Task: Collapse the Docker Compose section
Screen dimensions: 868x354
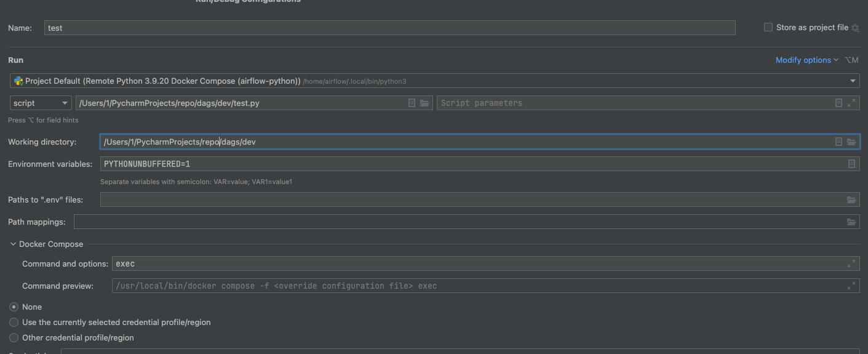Action: tap(14, 244)
